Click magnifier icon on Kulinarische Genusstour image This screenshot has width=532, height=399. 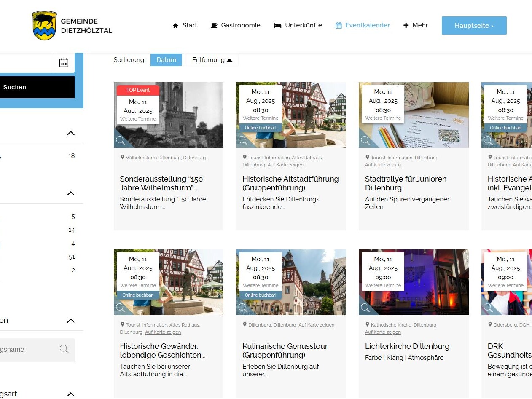click(x=243, y=308)
